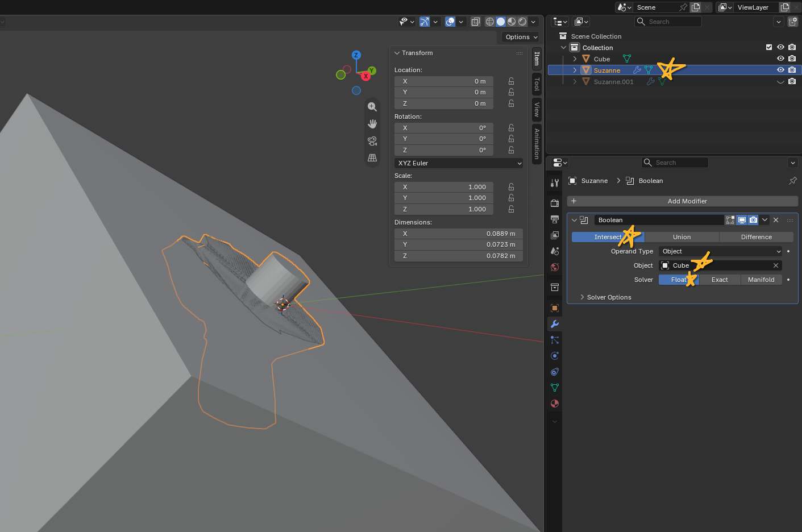This screenshot has width=802, height=532.
Task: Set boolean operation to Difference
Action: (x=757, y=237)
